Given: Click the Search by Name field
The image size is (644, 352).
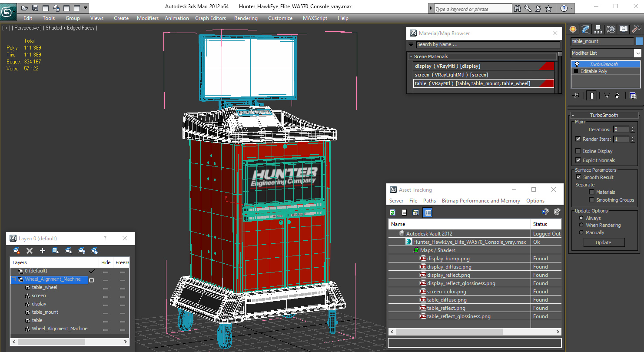Looking at the screenshot, I should (x=488, y=44).
